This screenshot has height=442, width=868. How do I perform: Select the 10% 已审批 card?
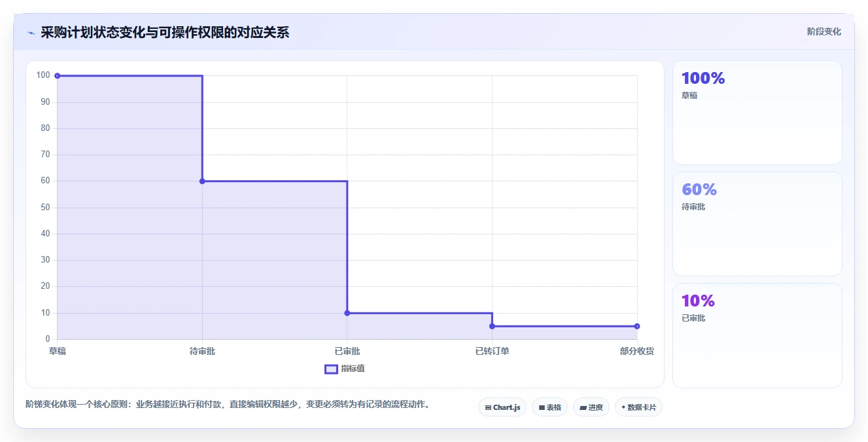click(757, 335)
